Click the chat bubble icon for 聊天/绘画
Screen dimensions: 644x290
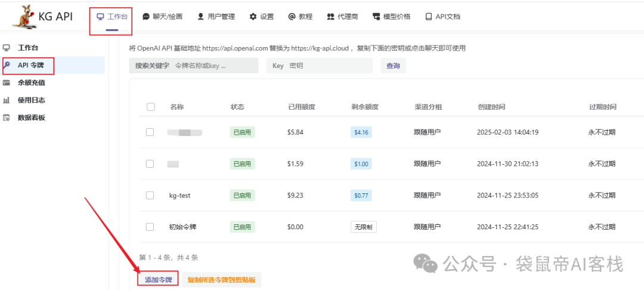146,17
